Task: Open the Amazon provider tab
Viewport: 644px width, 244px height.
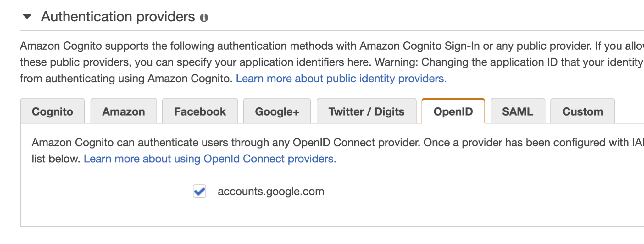Action: pyautogui.click(x=124, y=111)
